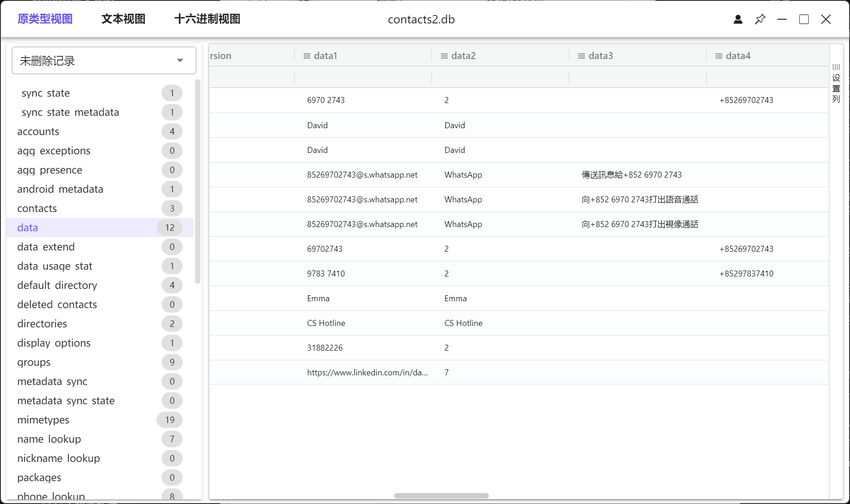Switch to 文本视图 tab
Image resolution: width=850 pixels, height=504 pixels.
coord(123,19)
